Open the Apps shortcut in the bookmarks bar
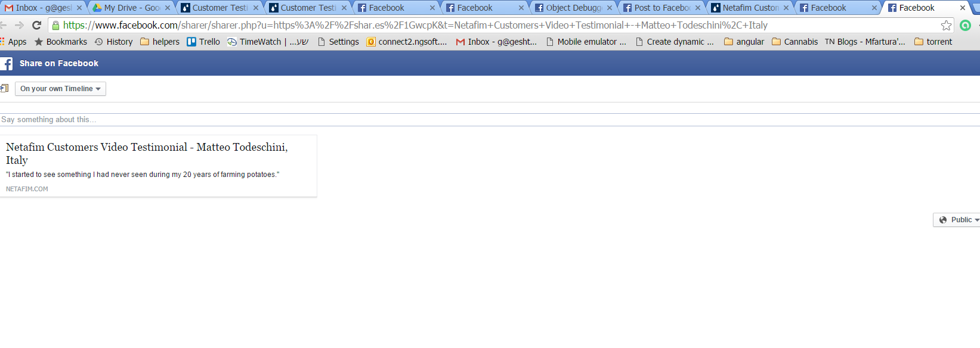This screenshot has height=348, width=980. pyautogui.click(x=14, y=42)
